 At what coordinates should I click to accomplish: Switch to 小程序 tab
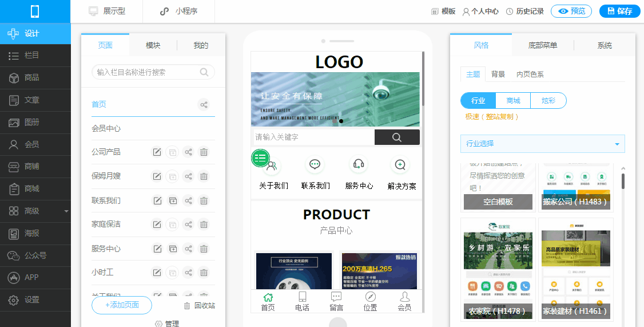tap(178, 11)
